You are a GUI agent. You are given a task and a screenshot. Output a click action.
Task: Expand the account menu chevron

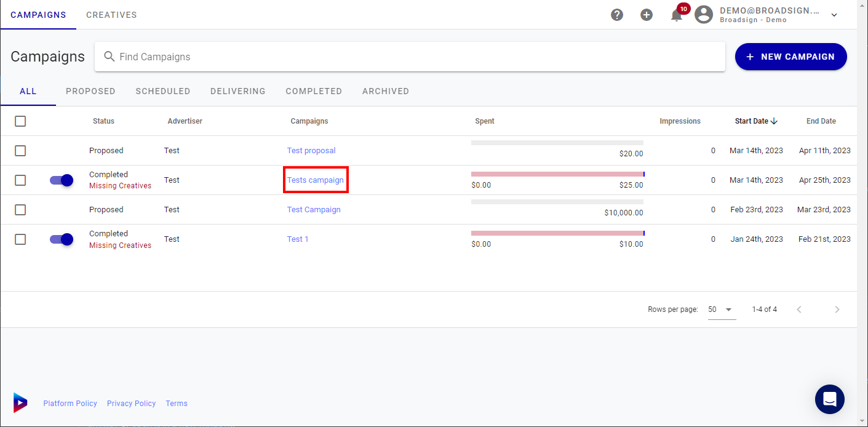[x=834, y=15]
